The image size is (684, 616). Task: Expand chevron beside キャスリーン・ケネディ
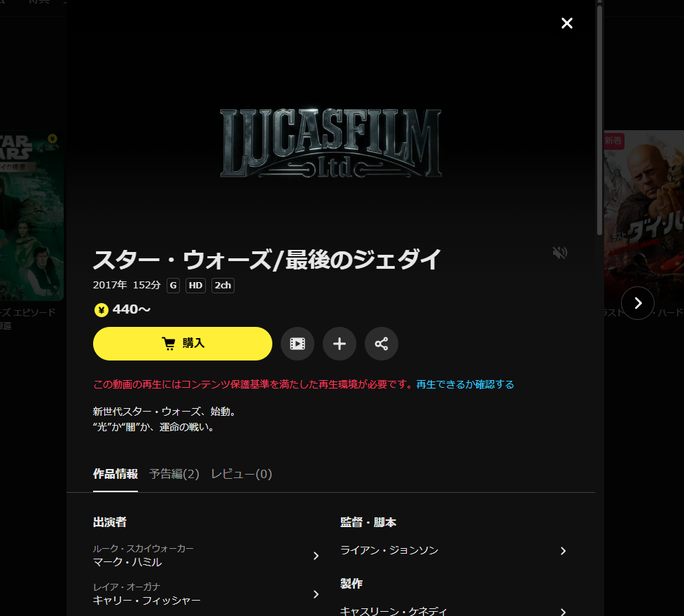[x=563, y=612]
